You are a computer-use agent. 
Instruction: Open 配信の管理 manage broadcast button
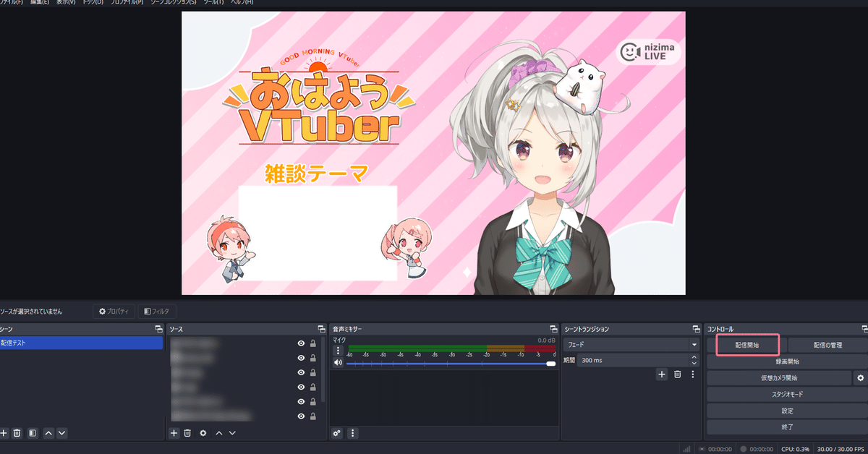pyautogui.click(x=827, y=345)
